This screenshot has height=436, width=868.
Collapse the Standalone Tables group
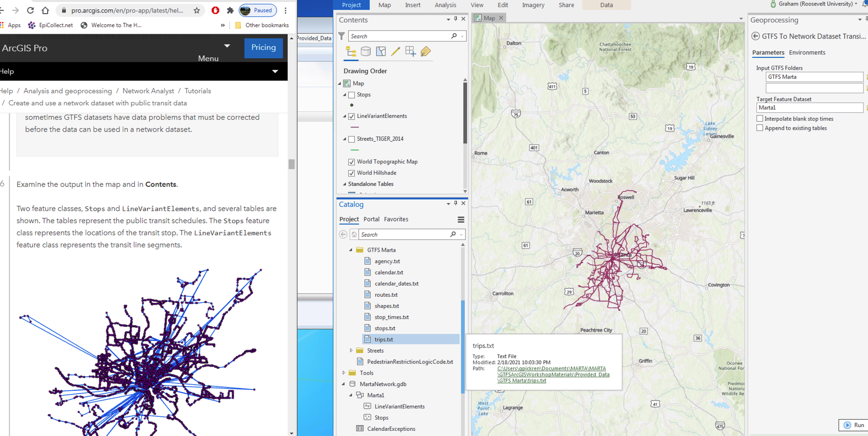pos(344,184)
